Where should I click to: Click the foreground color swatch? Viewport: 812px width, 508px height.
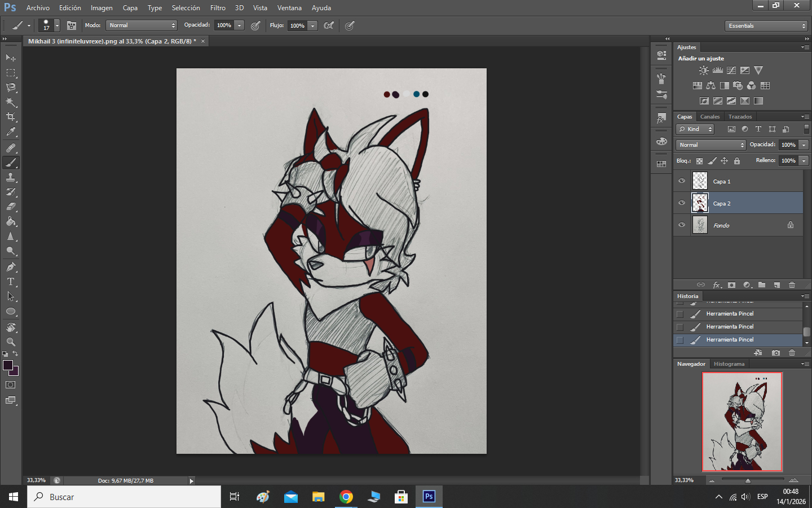[8, 365]
